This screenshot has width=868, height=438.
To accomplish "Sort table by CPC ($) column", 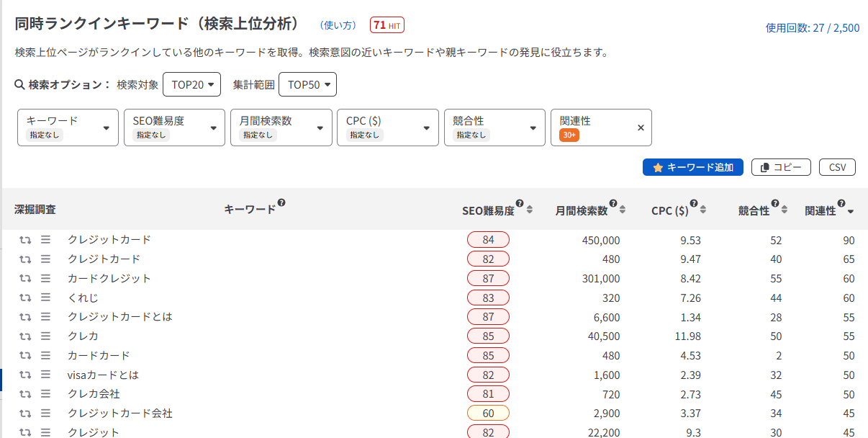I will (x=703, y=210).
